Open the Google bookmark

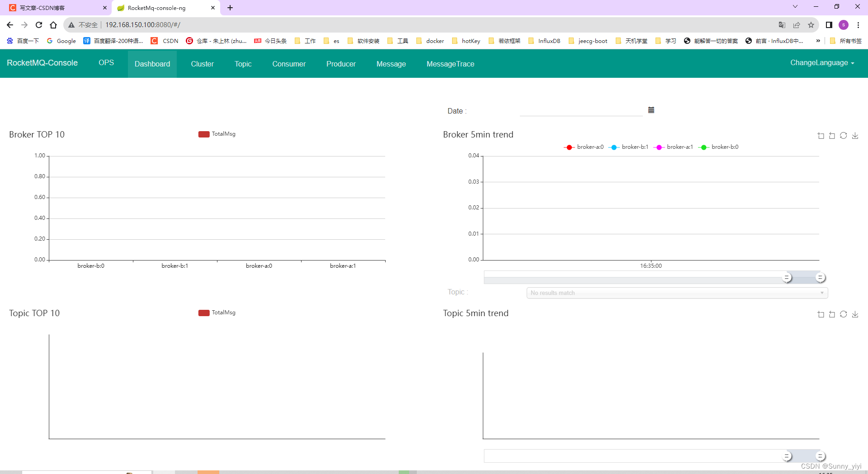61,41
